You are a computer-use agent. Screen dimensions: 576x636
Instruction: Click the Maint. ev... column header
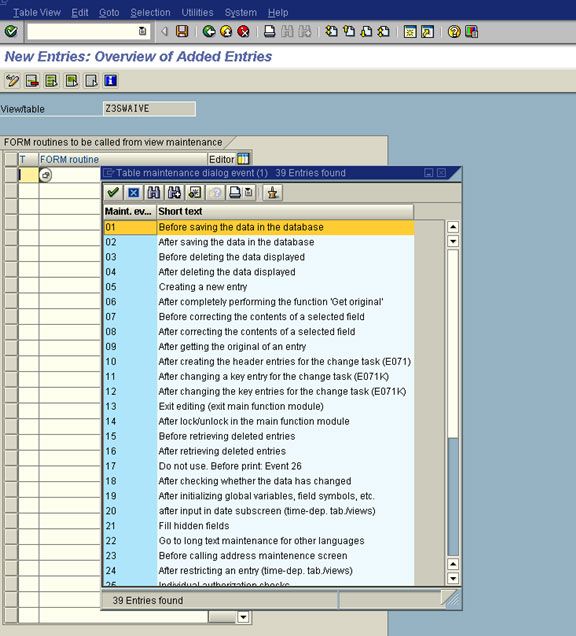(x=130, y=211)
